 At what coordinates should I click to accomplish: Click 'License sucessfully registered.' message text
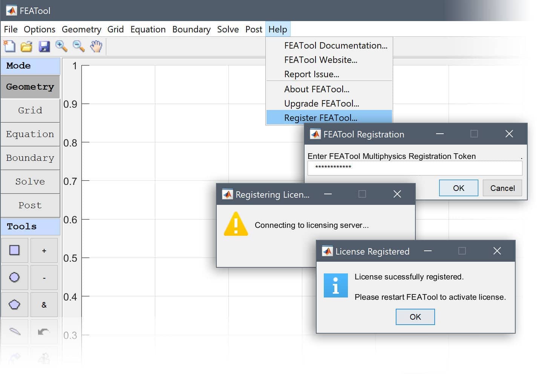click(409, 277)
